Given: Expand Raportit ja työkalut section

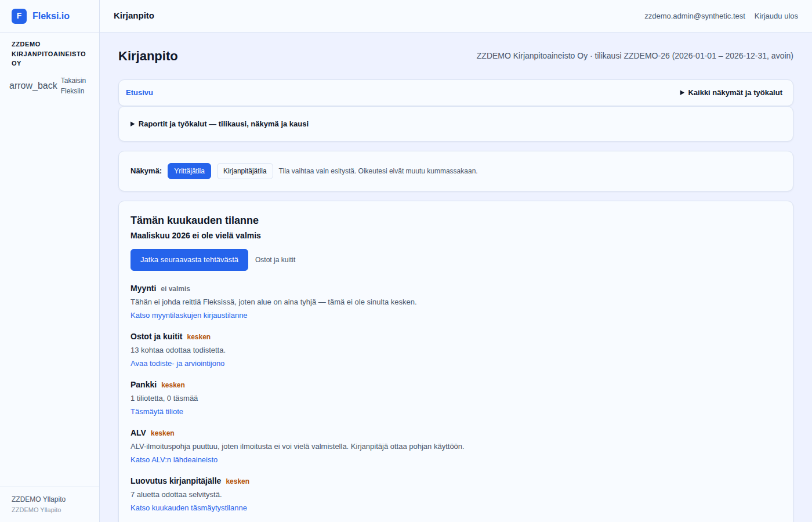Looking at the screenshot, I should tap(220, 124).
